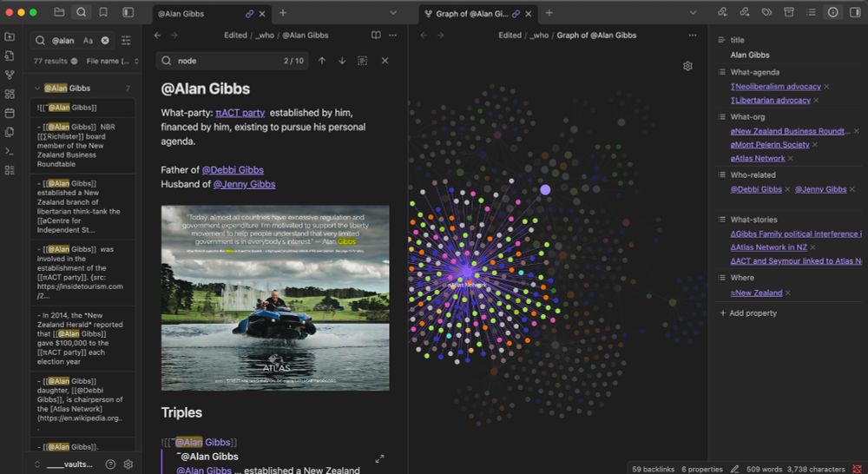Open the search tab icon in sidebar
This screenshot has width=868, height=474.
82,12
